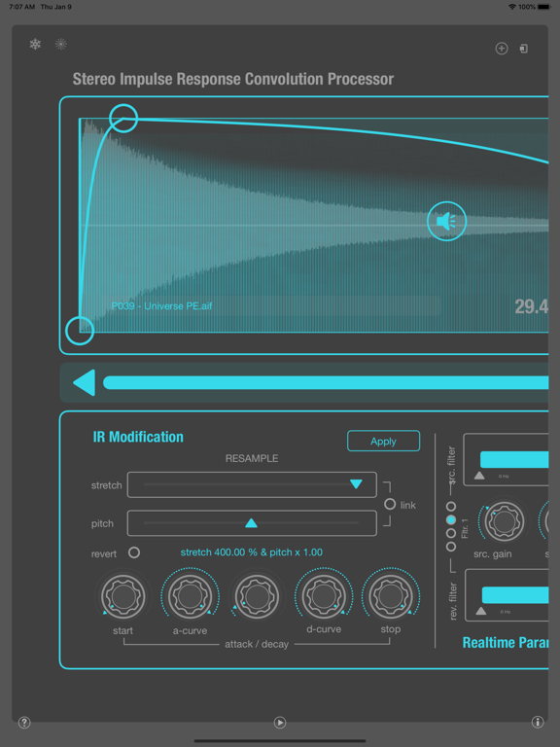Screen dimensions: 560x747
Task: Select the envelope peak circle handle
Action: pos(123,118)
